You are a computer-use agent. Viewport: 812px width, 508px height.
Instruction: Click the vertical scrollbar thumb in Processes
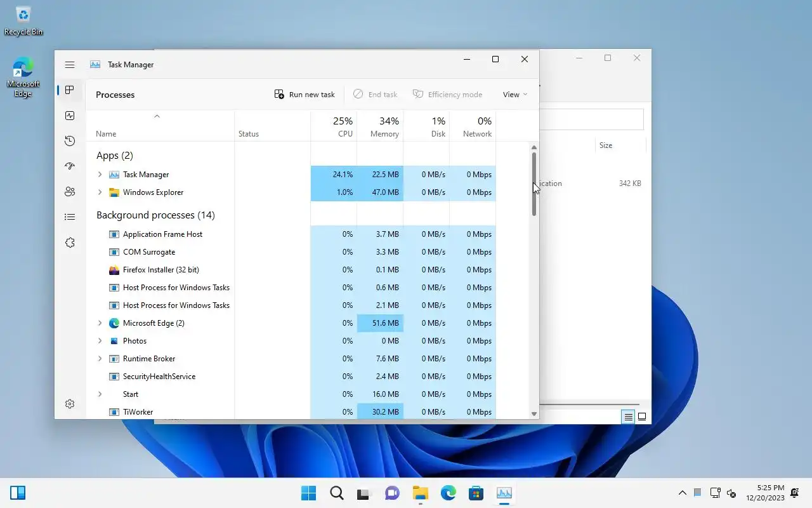[534, 184]
